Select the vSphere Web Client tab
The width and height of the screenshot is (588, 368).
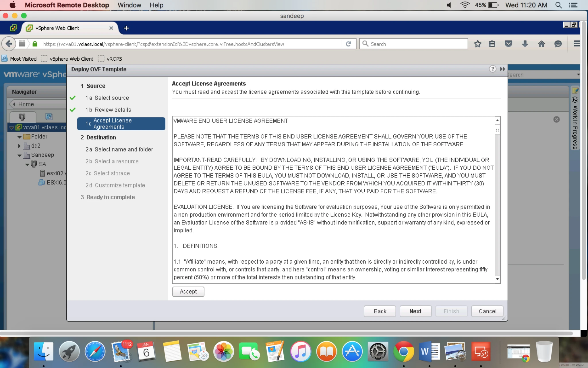(x=69, y=28)
